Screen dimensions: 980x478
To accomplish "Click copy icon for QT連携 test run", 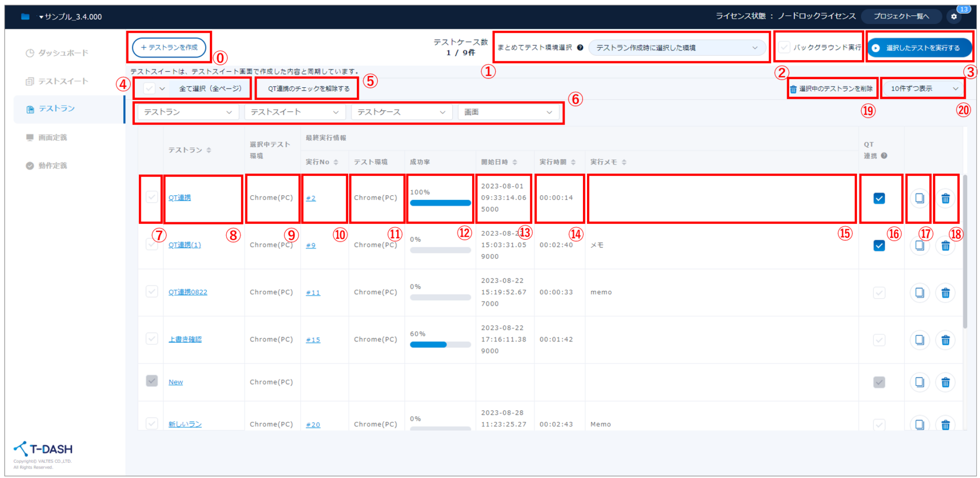I will 919,198.
